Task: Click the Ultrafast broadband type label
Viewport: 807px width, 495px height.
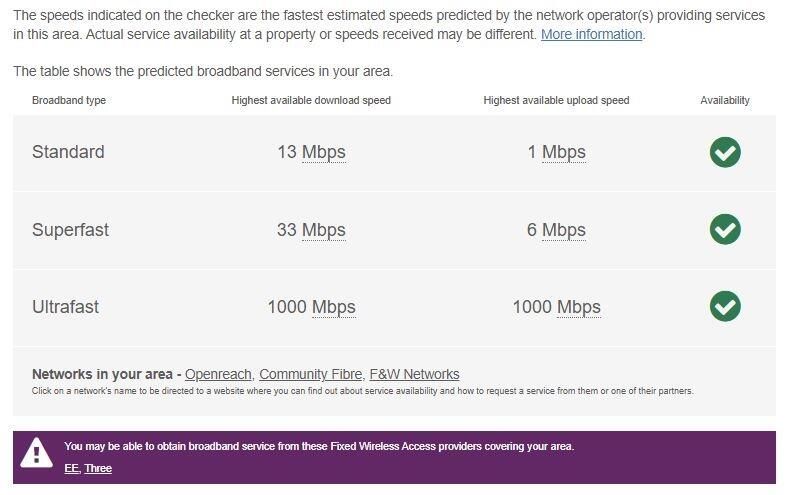Action: pos(65,307)
